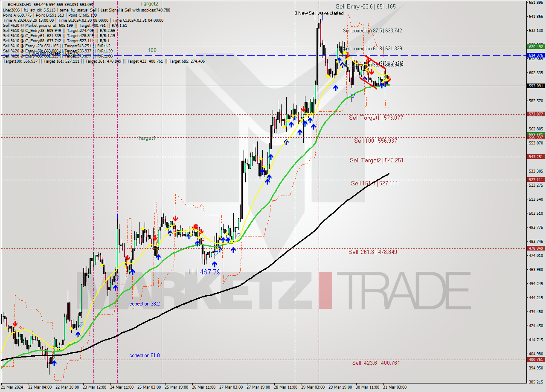Click the '29 Mar 03:00' time axis label
This screenshot has height=392, width=546.
[312, 387]
